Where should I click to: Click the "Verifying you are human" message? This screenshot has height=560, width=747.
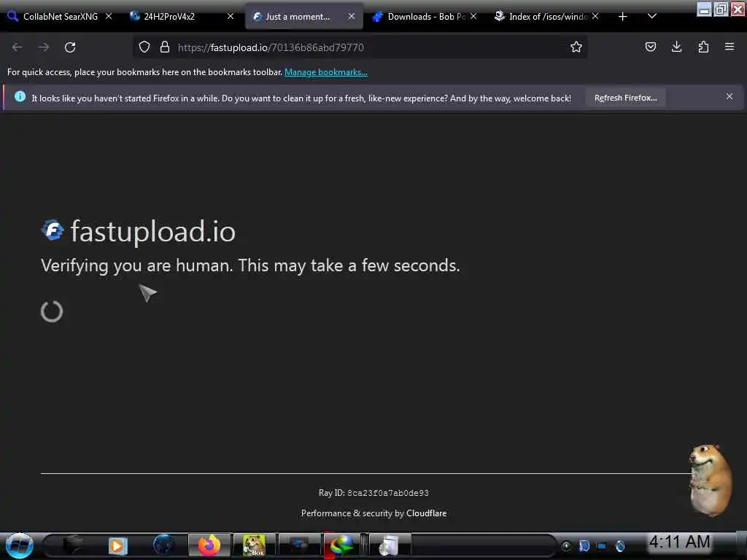251,265
